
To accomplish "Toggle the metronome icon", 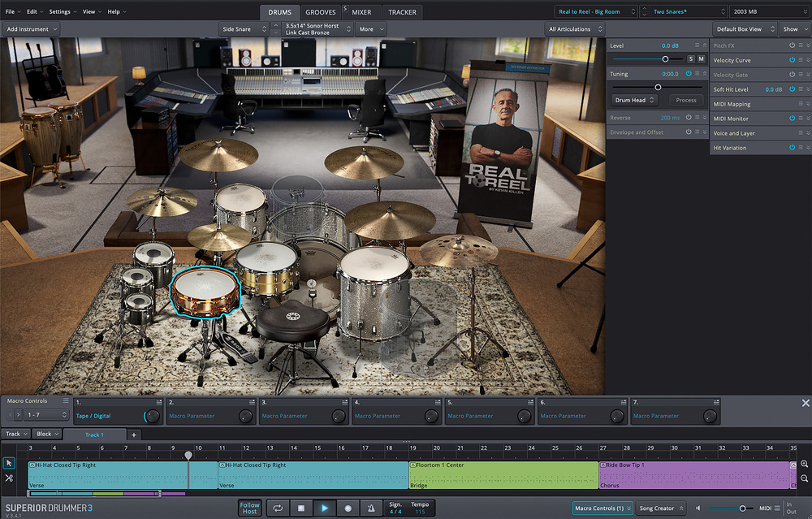I will 371,508.
